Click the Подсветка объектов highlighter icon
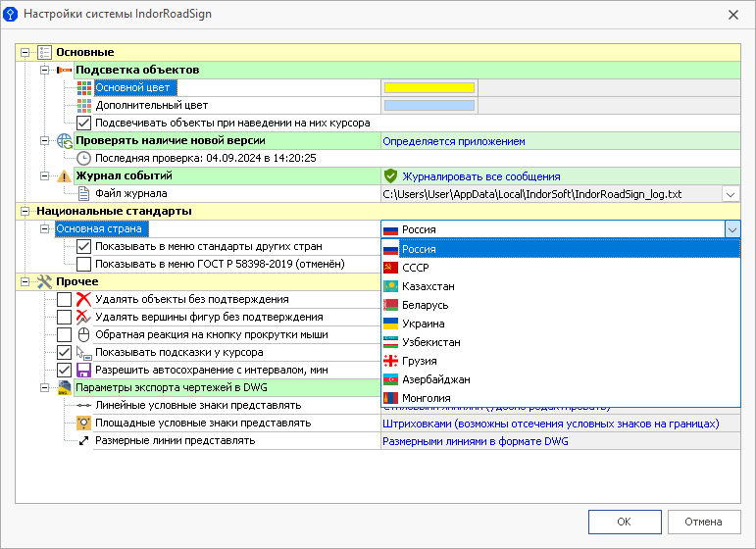 pos(64,70)
